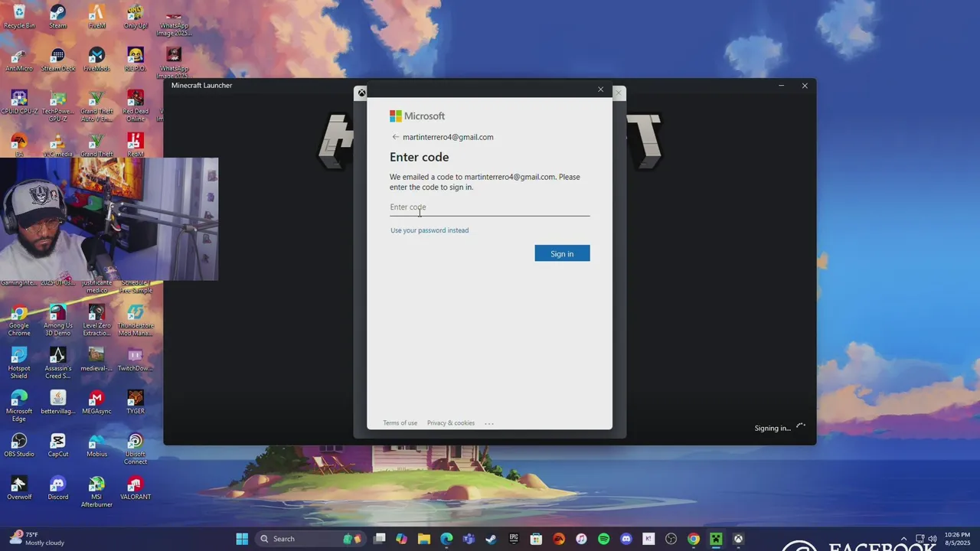Select the CPUID CPU-Z desktop shortcut
Viewport: 980px width, 551px height.
click(x=19, y=103)
